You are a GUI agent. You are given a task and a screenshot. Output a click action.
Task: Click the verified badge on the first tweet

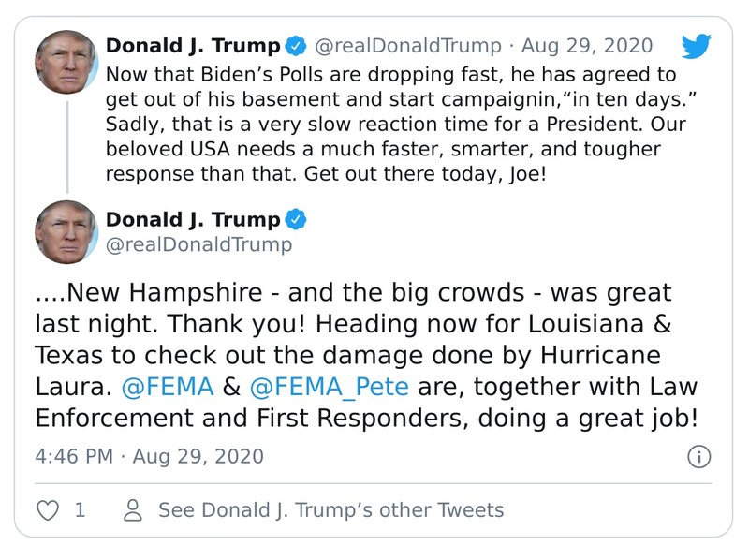click(297, 43)
